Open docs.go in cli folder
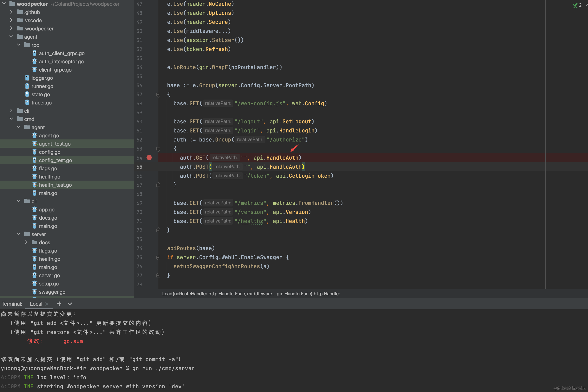 point(48,218)
